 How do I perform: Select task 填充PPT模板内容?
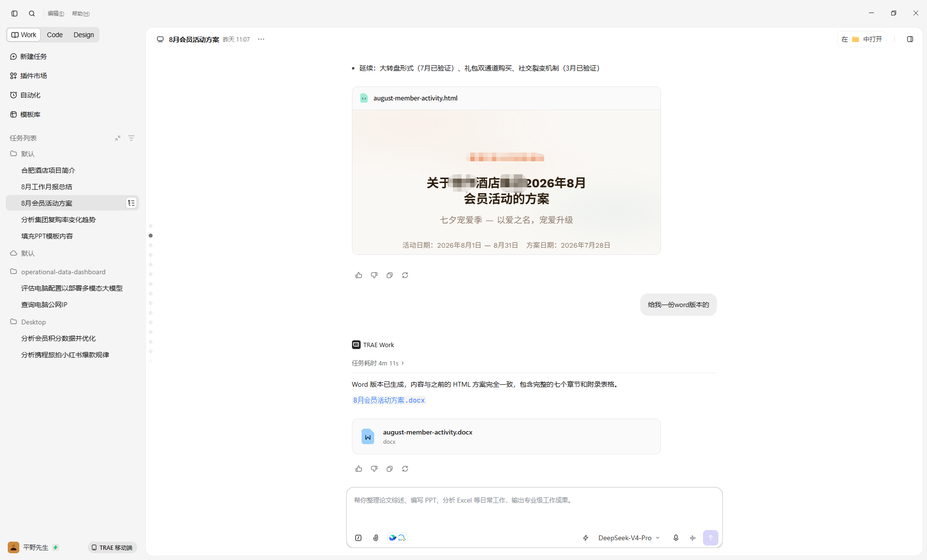(72, 236)
